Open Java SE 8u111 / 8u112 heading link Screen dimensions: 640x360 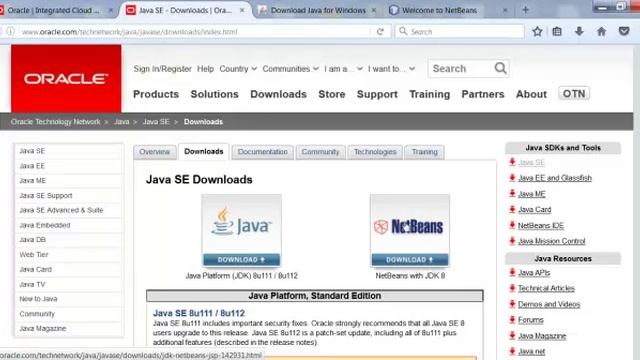(x=199, y=313)
